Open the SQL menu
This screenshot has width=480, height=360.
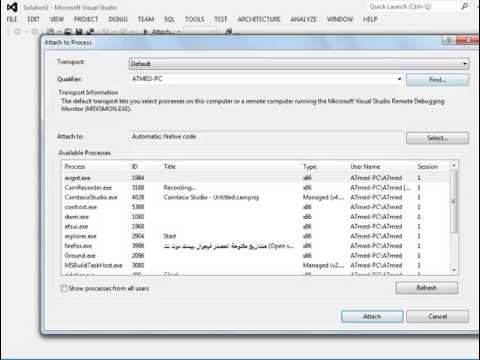169,19
